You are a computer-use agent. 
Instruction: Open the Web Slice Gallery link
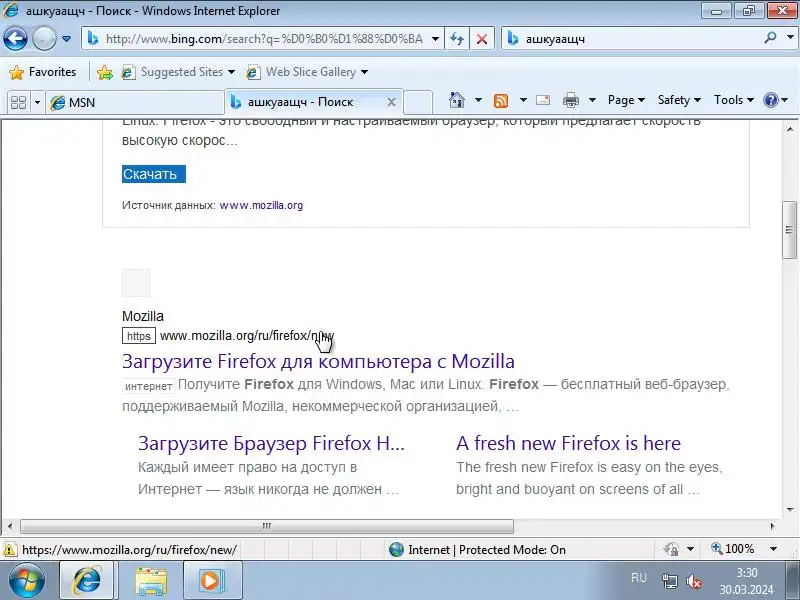tap(302, 72)
